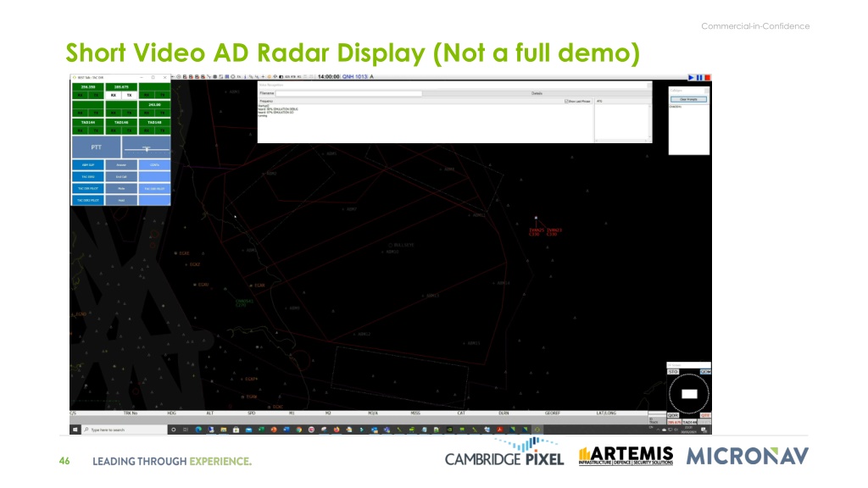Viewport: 868px width, 488px height.
Task: Click the Clear Prompts button
Action: 688,100
